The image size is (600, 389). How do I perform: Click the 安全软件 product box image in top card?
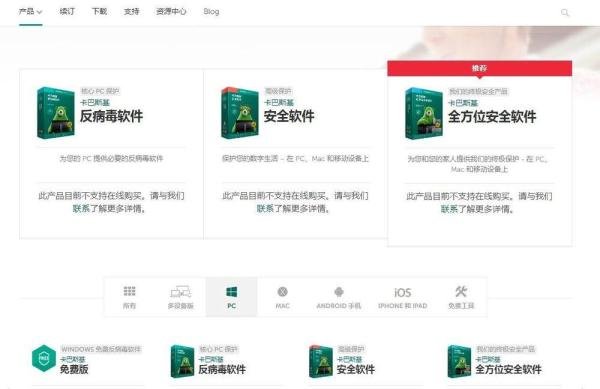(x=240, y=113)
